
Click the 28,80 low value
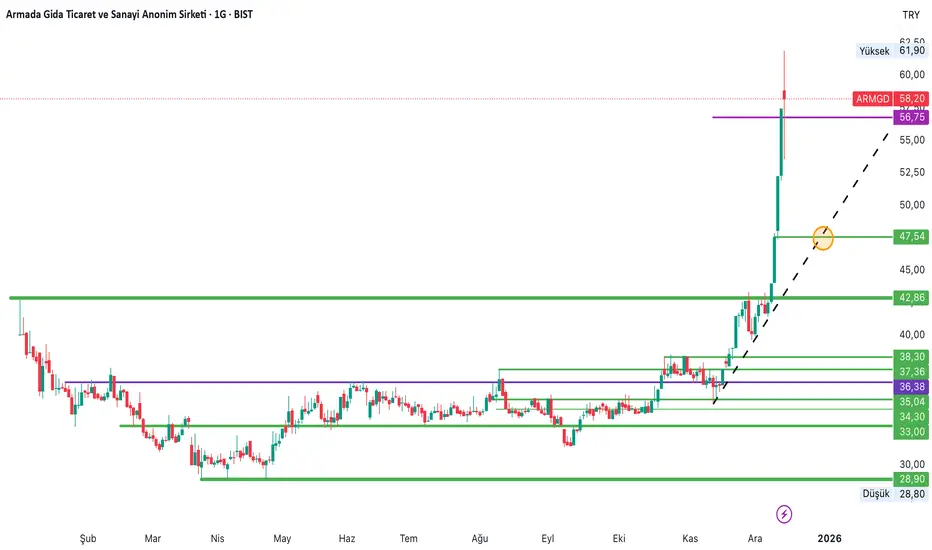coord(912,494)
